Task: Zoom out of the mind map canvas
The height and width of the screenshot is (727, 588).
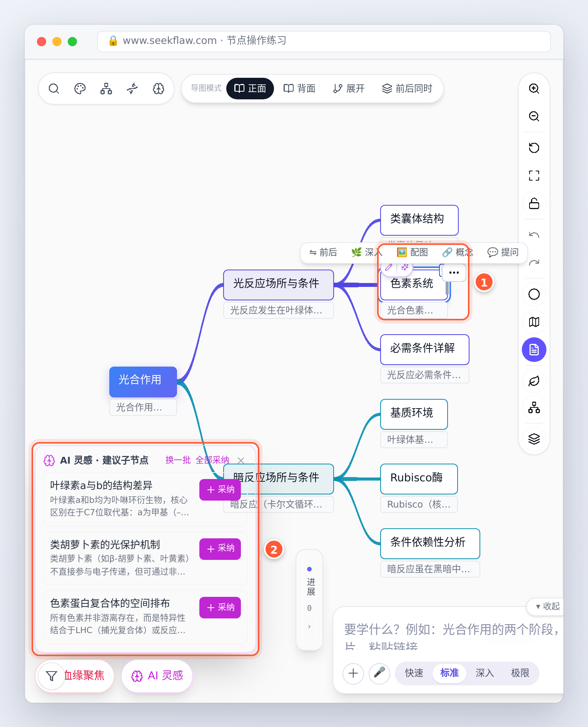Action: [534, 116]
